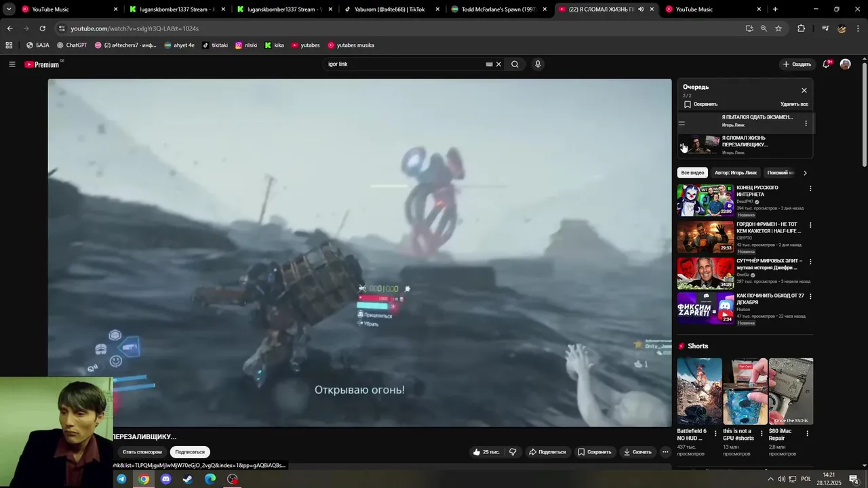
Task: Open video КОНЕЦ РУССКОГО ИНТЕРНЕТА thumbnail
Action: [705, 201]
